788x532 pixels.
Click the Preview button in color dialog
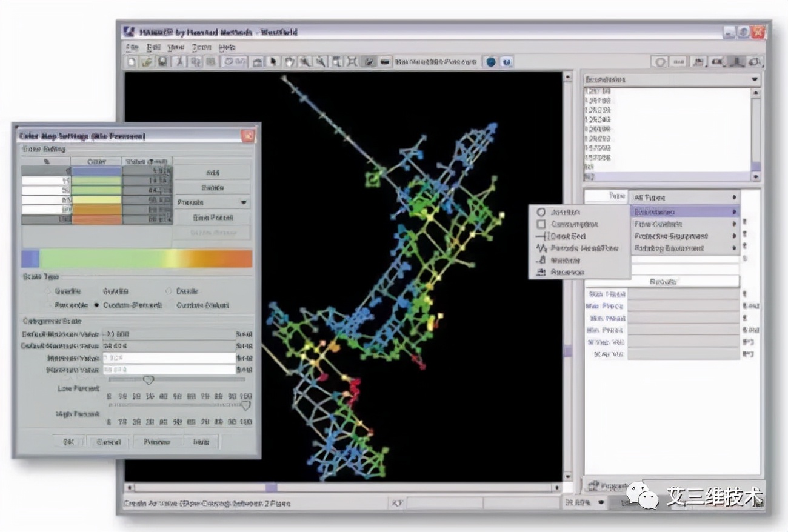click(x=156, y=442)
